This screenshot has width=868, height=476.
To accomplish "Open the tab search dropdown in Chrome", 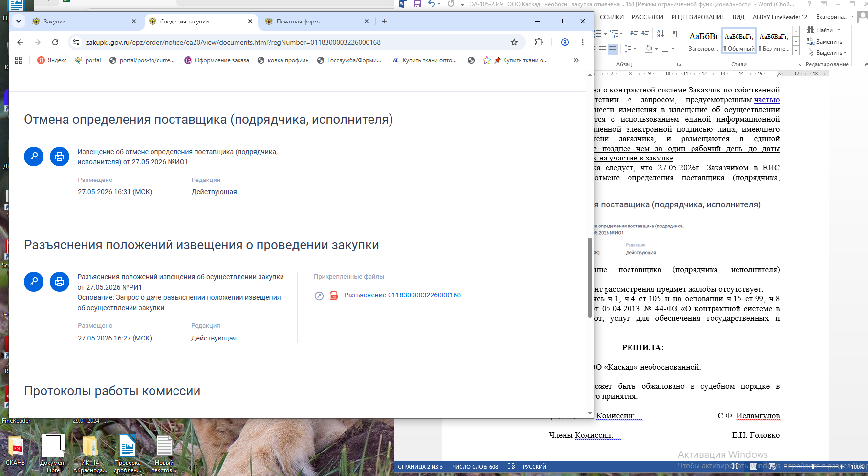I will coord(19,21).
